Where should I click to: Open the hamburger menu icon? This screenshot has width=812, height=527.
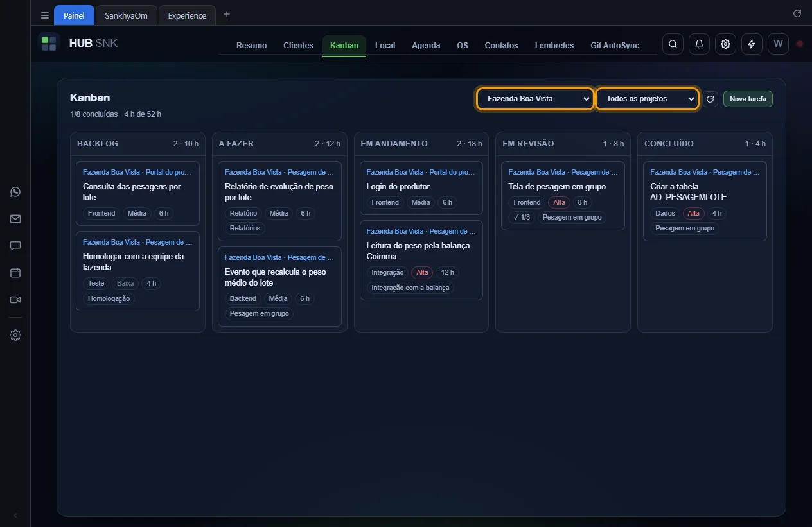tap(45, 15)
